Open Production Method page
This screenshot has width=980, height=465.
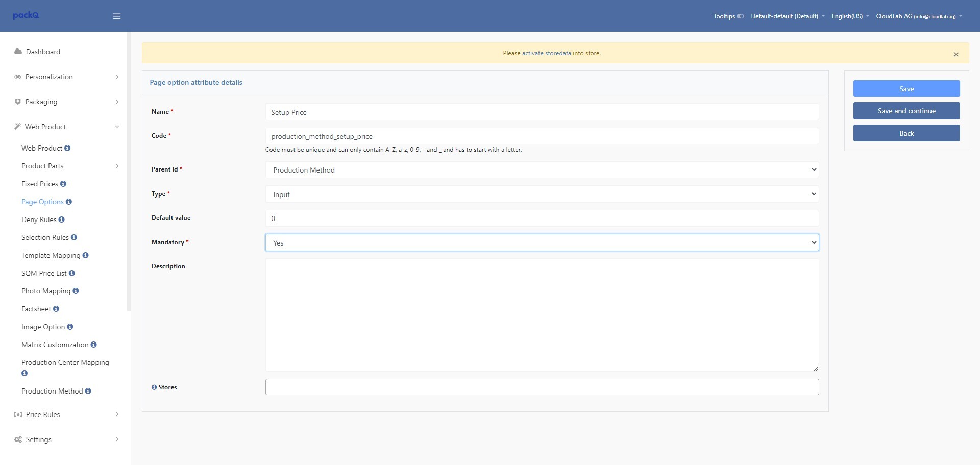coord(52,391)
